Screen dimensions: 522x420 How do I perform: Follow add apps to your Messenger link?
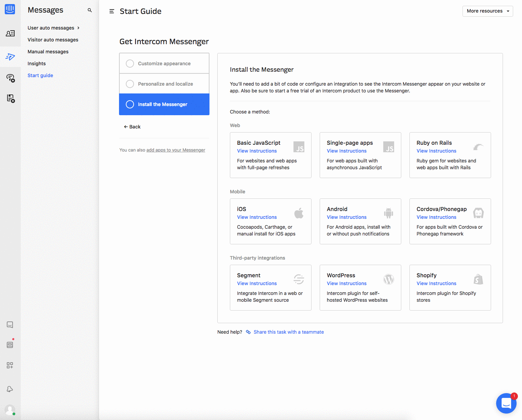point(176,150)
